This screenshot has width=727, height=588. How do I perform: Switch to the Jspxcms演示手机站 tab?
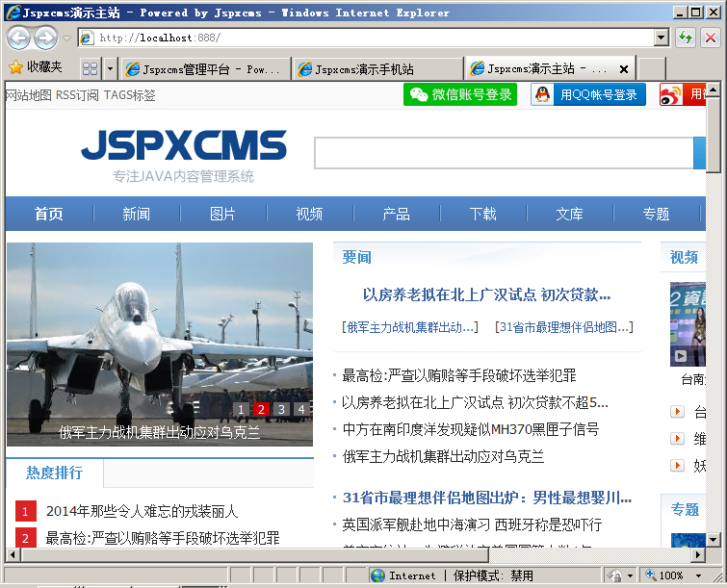click(x=377, y=69)
